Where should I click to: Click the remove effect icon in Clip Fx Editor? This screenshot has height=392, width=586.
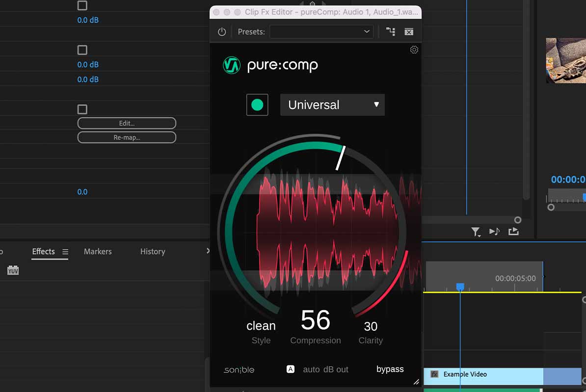pyautogui.click(x=409, y=32)
